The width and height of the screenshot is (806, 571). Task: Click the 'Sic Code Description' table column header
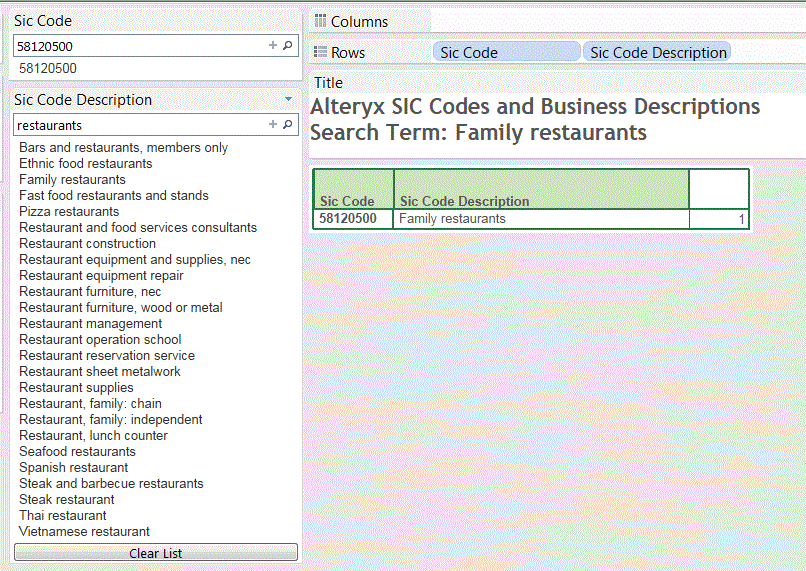click(x=541, y=189)
